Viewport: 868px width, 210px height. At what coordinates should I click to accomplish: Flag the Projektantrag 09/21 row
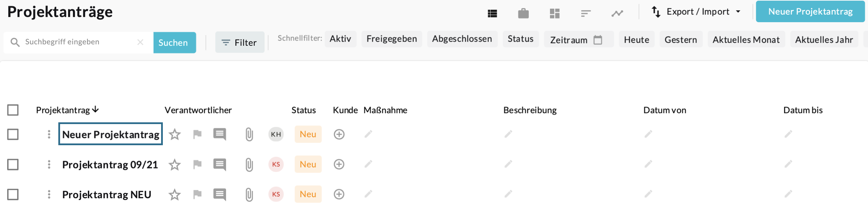click(x=197, y=164)
